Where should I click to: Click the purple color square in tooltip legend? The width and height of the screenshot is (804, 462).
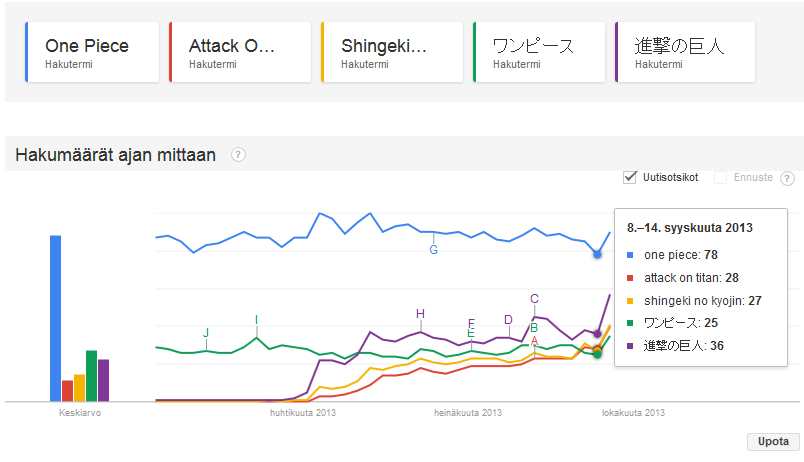(x=630, y=346)
